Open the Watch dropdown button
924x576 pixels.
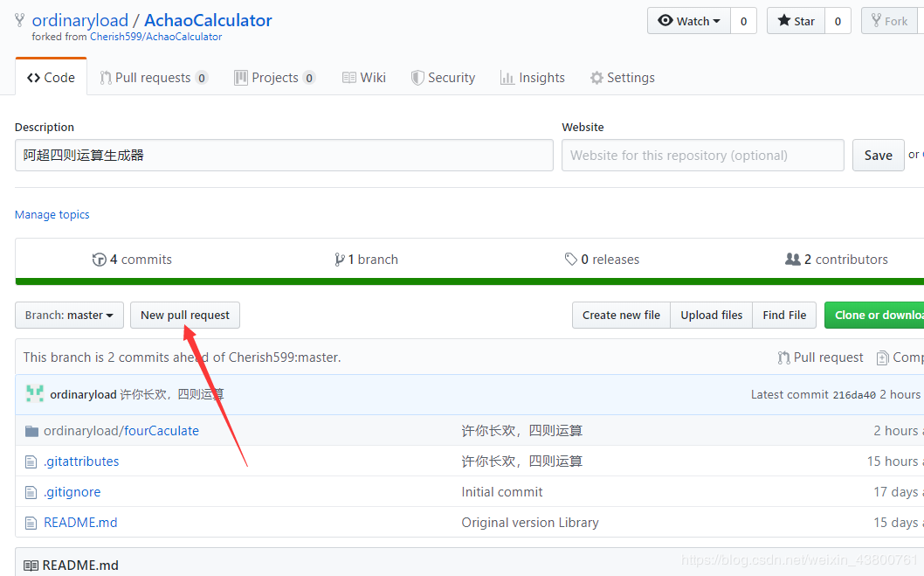click(x=689, y=21)
